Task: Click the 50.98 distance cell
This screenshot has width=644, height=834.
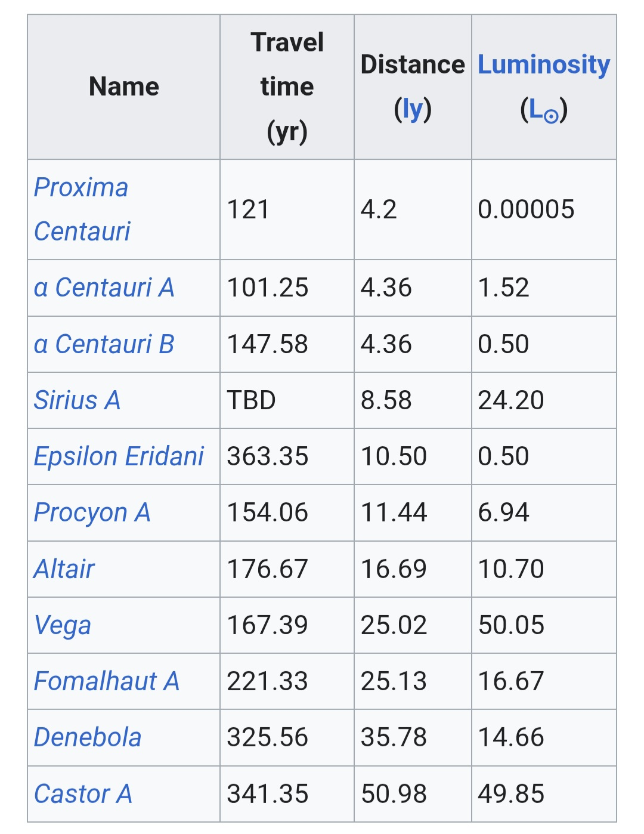Action: point(413,794)
